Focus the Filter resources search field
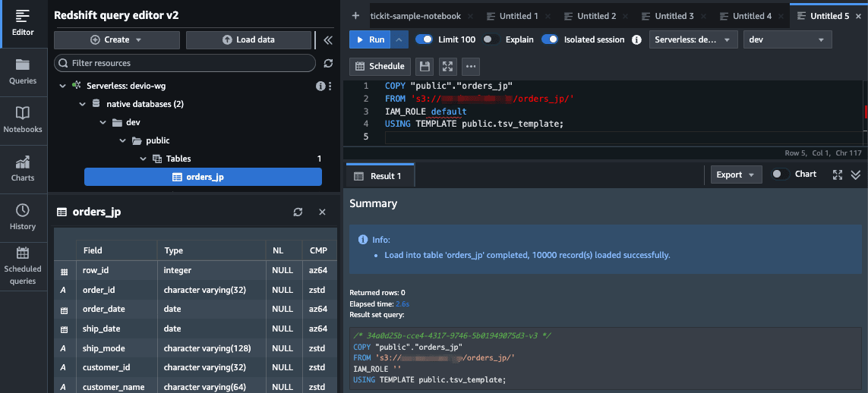The height and width of the screenshot is (393, 868). tap(185, 63)
